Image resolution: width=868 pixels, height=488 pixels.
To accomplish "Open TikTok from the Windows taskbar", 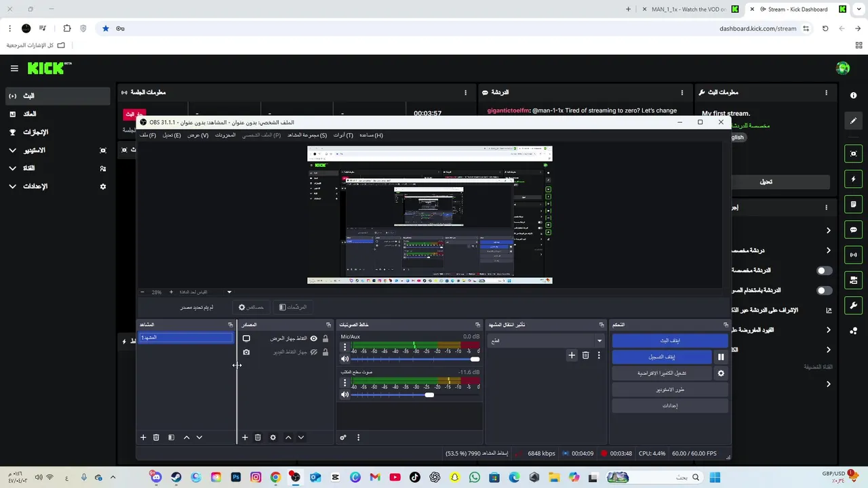I will click(x=415, y=477).
